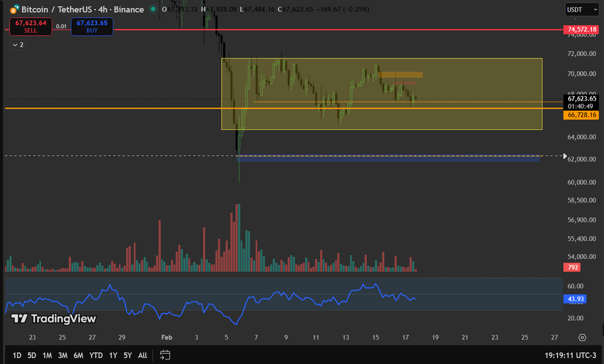Click the Feb date label on time axis
Viewport: 604px width, 364px height.
[167, 337]
